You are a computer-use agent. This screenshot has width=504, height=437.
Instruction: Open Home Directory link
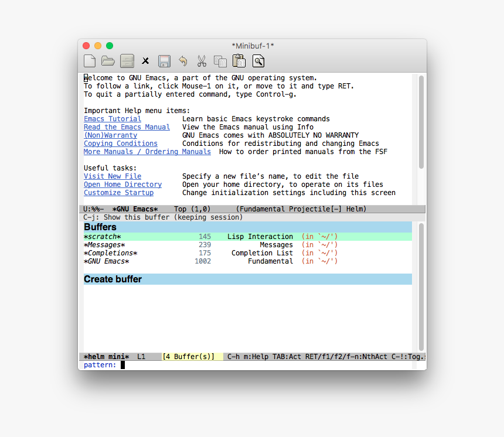(x=123, y=185)
